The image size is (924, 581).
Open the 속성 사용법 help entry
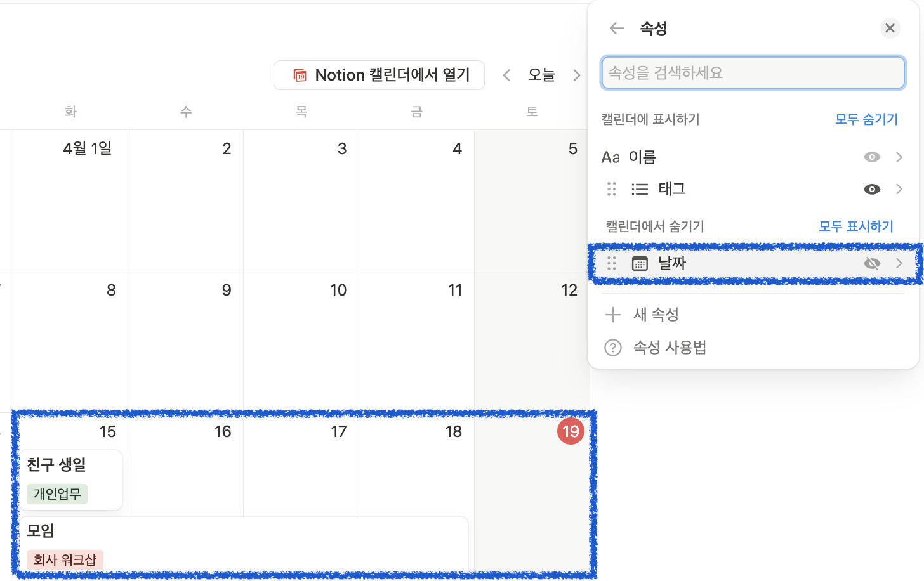670,347
